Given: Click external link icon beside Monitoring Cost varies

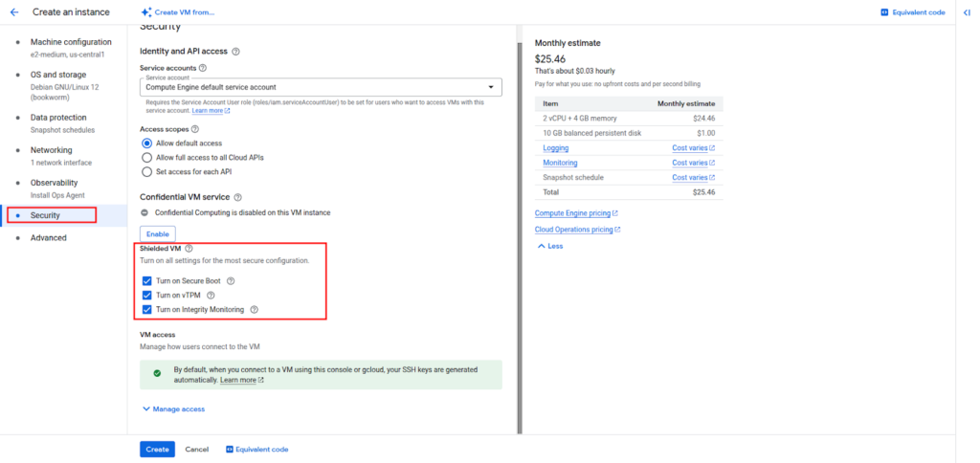Looking at the screenshot, I should pos(712,163).
